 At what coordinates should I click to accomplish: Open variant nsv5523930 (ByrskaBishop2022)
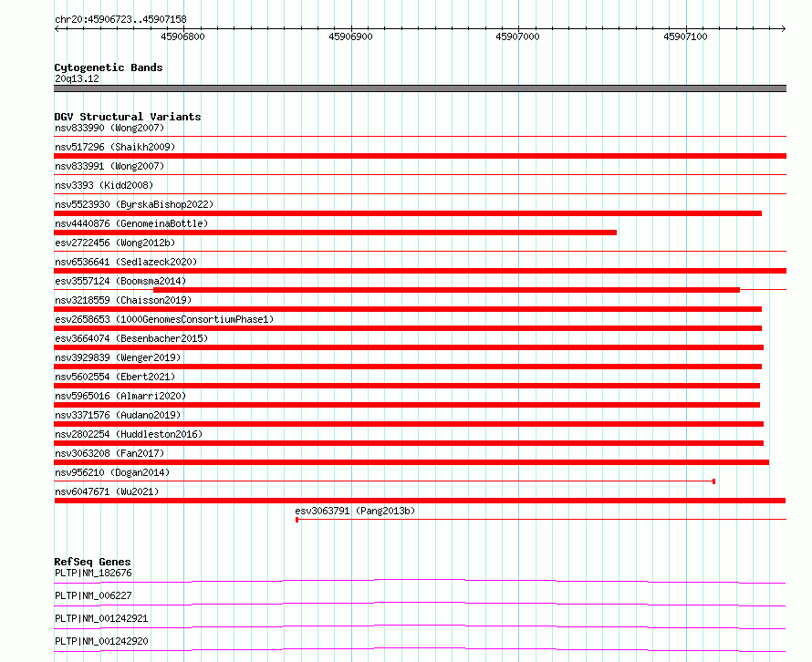click(134, 204)
